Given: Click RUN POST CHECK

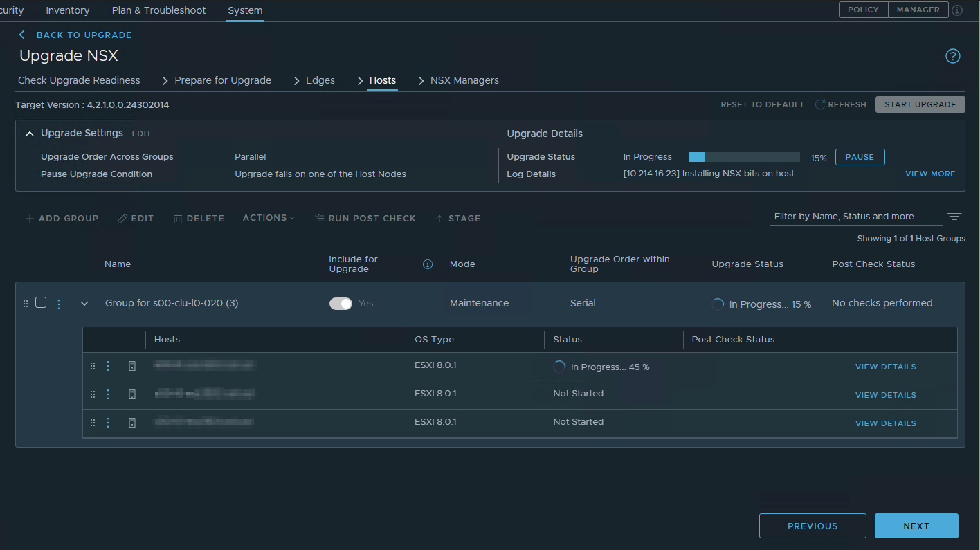Looking at the screenshot, I should click(x=365, y=218).
